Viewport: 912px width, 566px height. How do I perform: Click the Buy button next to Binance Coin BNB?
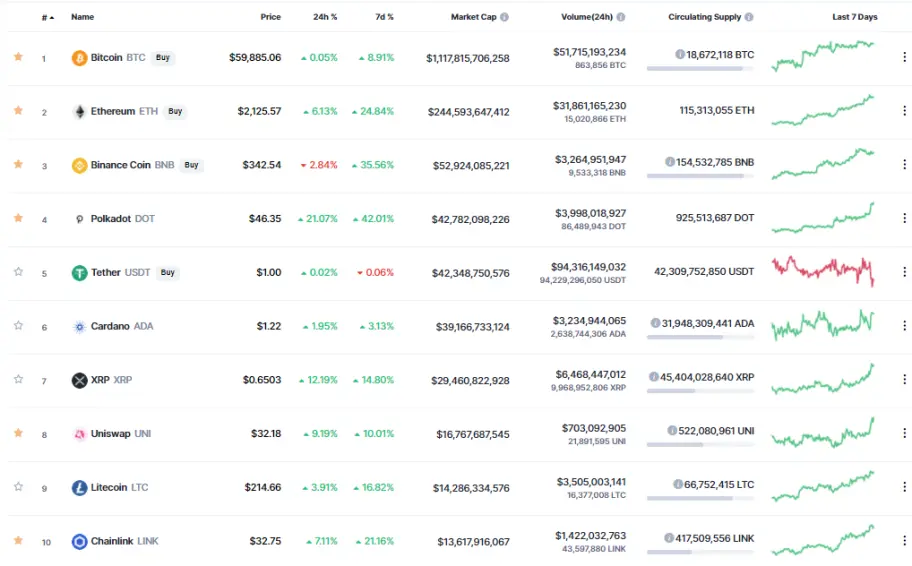pyautogui.click(x=191, y=165)
